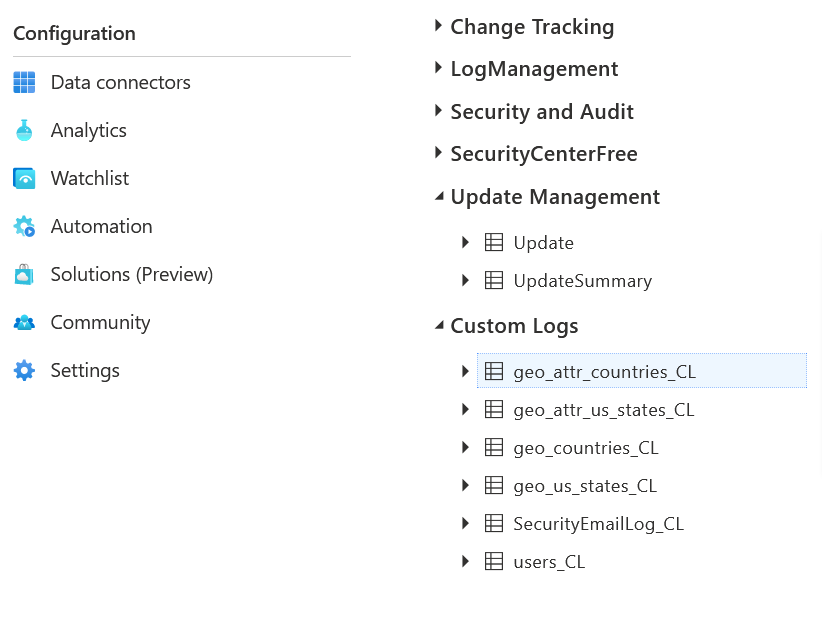Expand the Change Tracking group
Viewport: 822px width, 629px height.
pos(439,26)
